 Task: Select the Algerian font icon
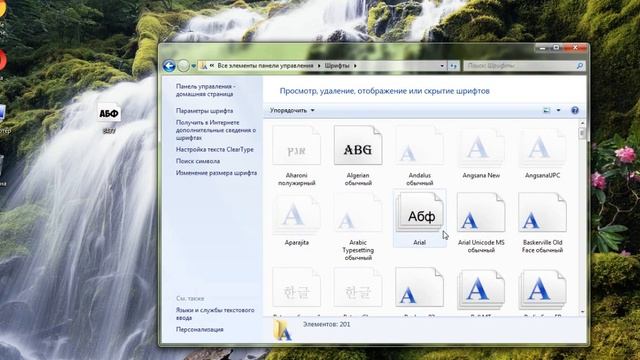[358, 146]
